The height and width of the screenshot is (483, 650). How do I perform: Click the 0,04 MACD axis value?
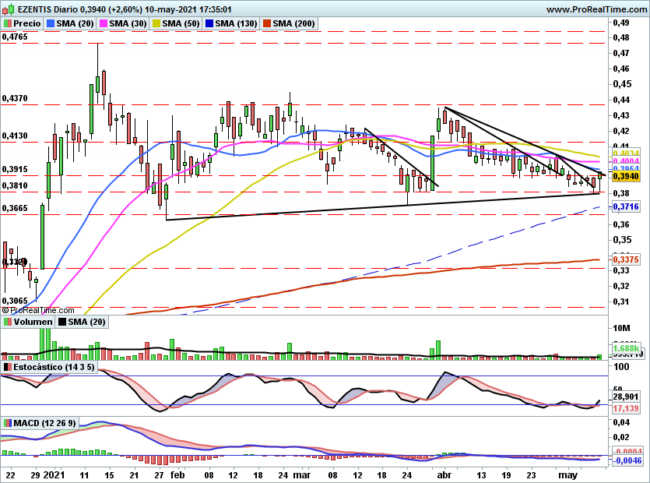tap(621, 422)
